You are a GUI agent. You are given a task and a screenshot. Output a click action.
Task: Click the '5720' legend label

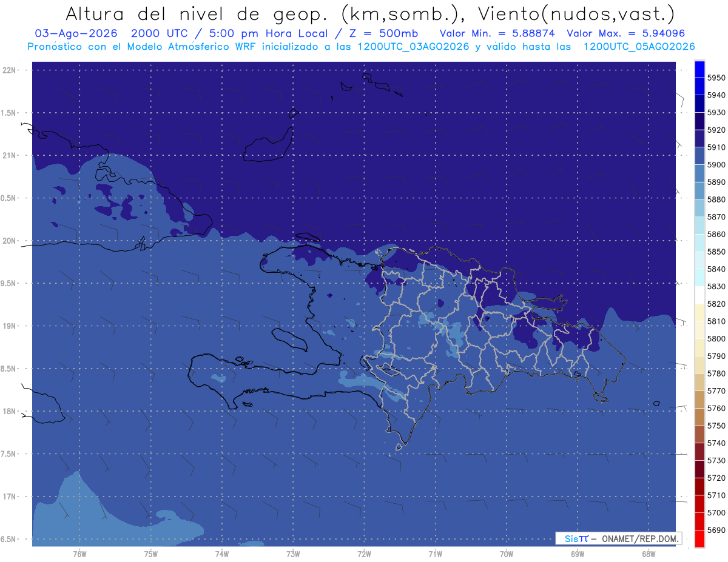pos(716,478)
